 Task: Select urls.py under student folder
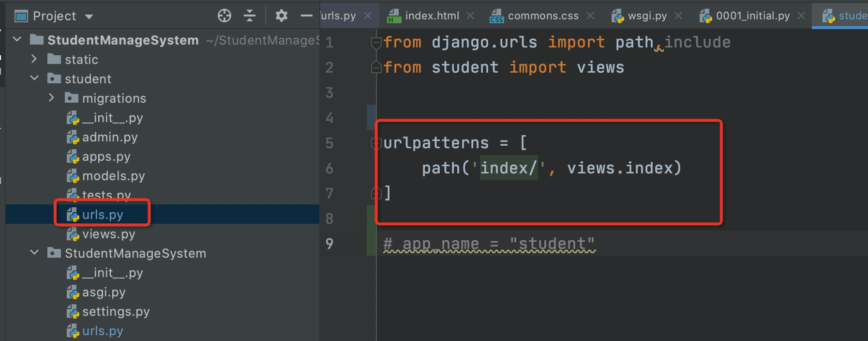(163, 215)
